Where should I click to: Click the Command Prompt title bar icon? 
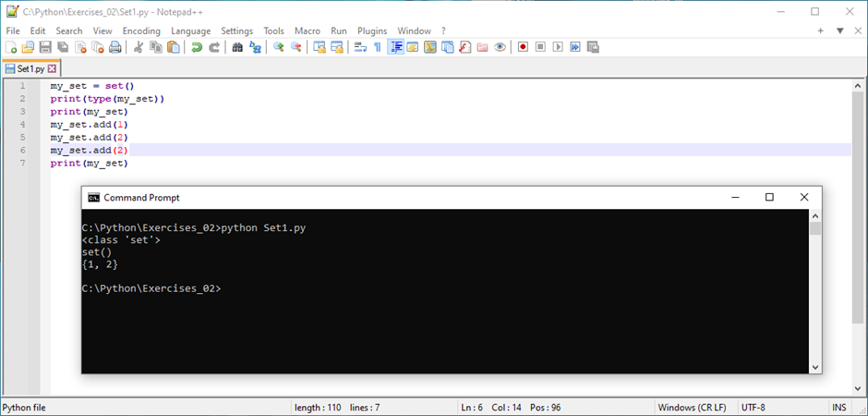click(x=93, y=198)
